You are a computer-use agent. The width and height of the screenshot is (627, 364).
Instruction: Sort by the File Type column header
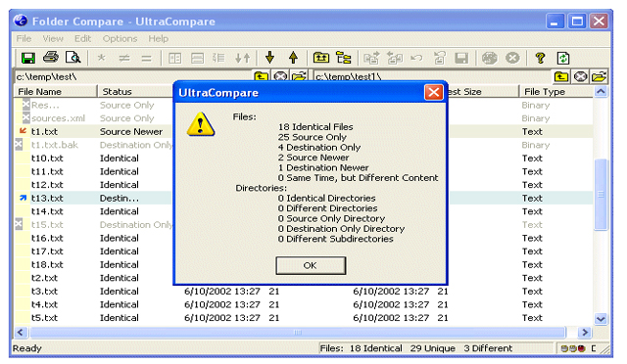pos(555,92)
